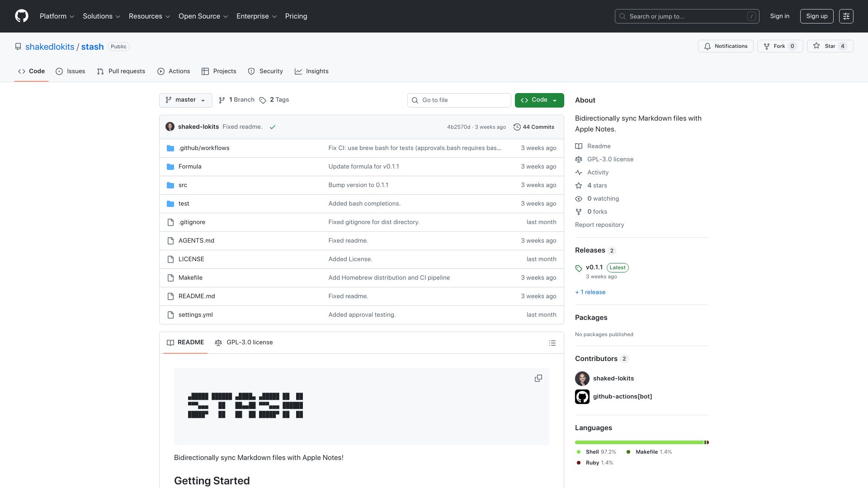Screen dimensions: 868x488
Task: Star the stash repository
Action: click(x=830, y=46)
